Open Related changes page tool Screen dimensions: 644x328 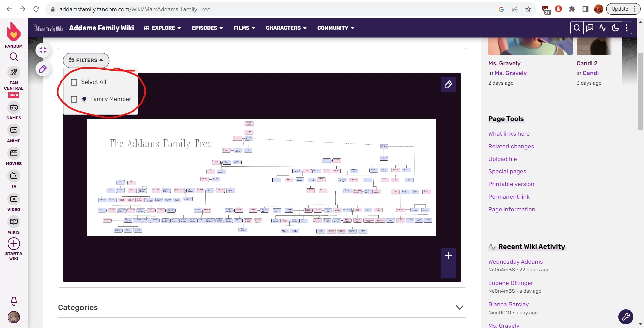(511, 146)
